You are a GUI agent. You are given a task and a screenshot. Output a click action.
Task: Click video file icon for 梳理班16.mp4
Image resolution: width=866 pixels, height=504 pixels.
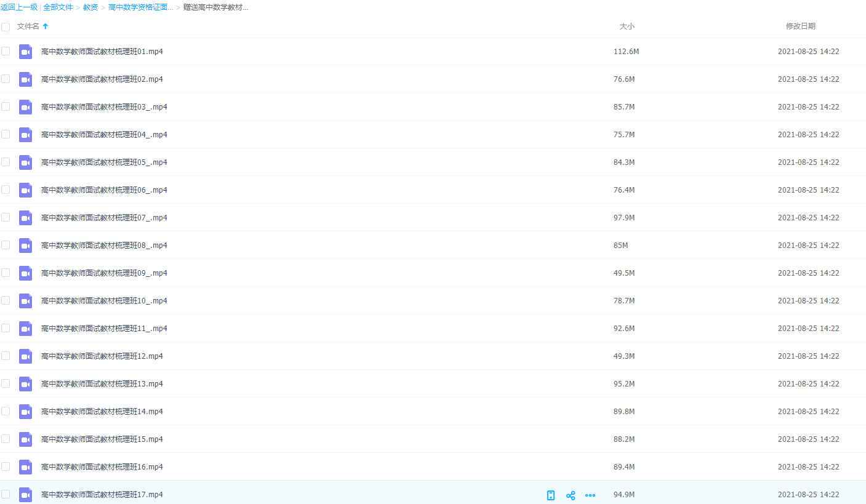(x=25, y=467)
